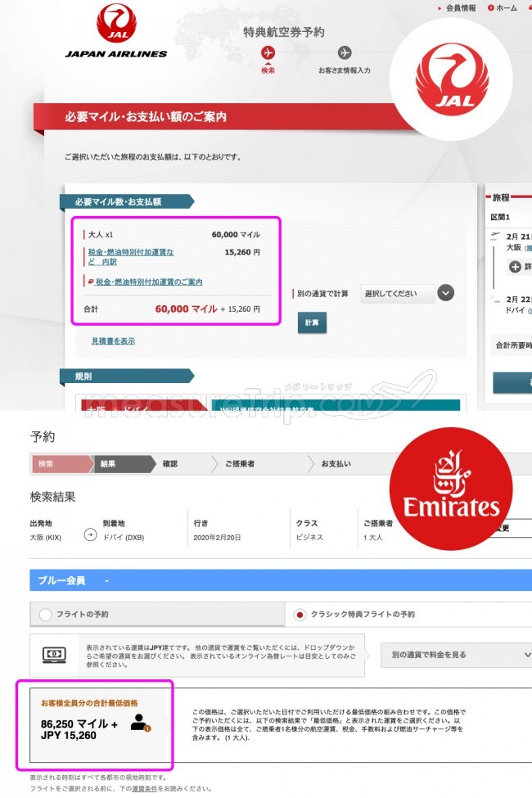Click the 60,000 マイル total amount text
The height and width of the screenshot is (798, 532).
(x=186, y=309)
